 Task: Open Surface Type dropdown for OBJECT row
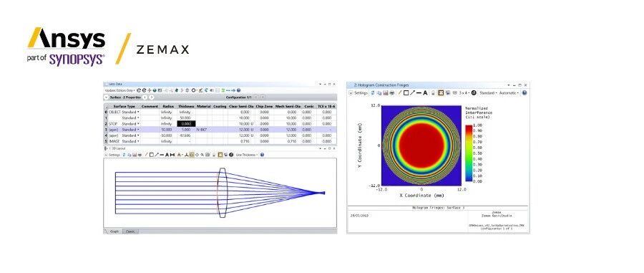(x=138, y=112)
